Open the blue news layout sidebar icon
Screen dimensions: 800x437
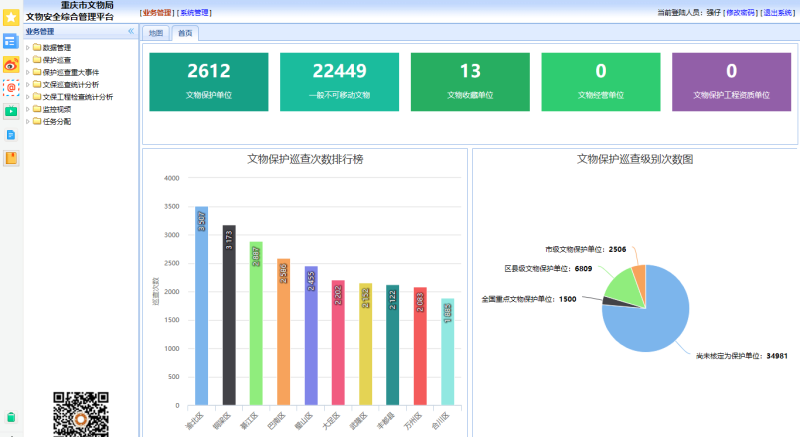(11, 41)
